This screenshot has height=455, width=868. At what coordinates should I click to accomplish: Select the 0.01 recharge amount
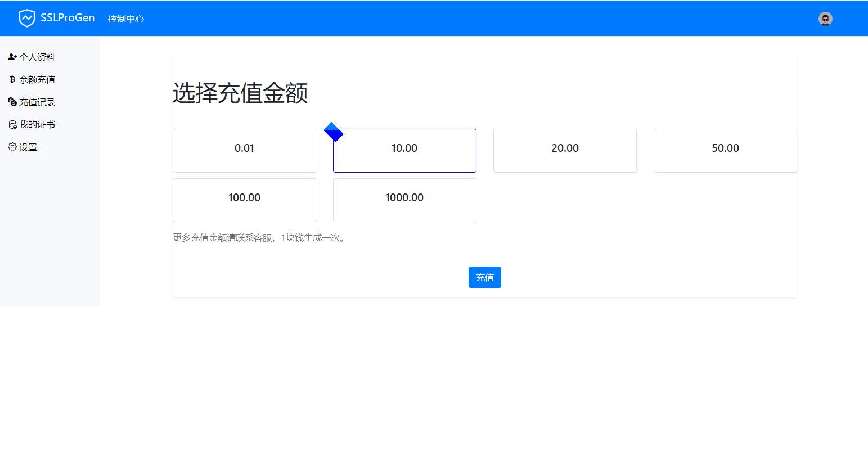pyautogui.click(x=244, y=150)
